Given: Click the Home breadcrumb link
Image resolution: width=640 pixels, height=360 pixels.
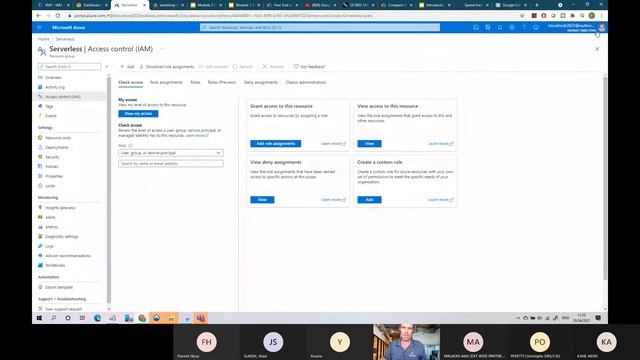Looking at the screenshot, I should pyautogui.click(x=43, y=39).
